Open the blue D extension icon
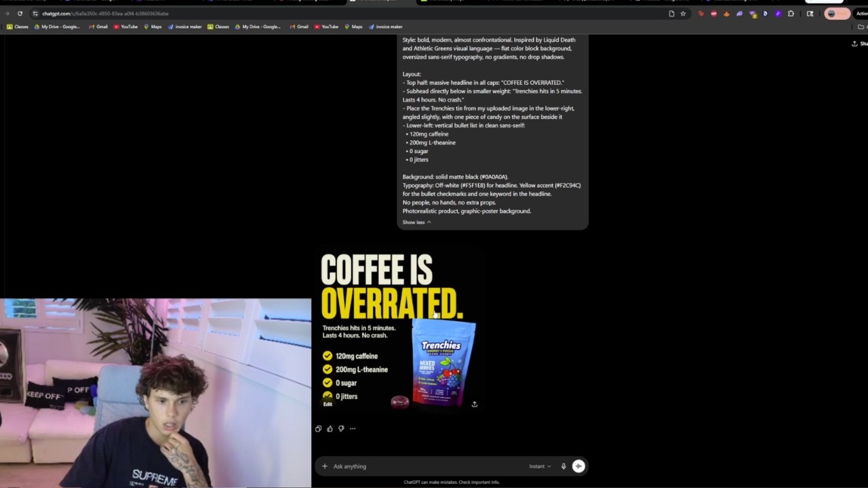Viewport: 868px width, 488px height. coord(765,14)
